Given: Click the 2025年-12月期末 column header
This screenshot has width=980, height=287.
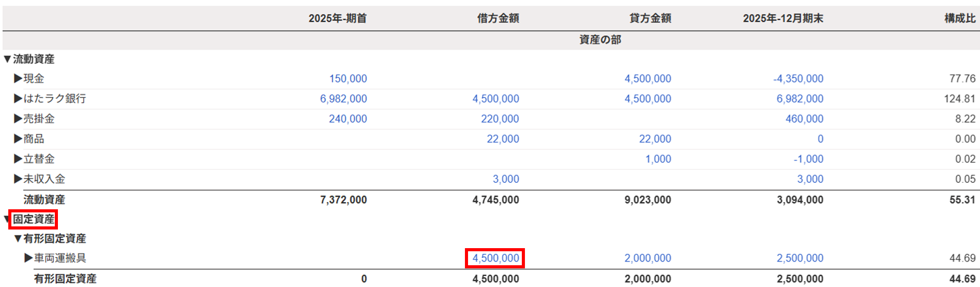Looking at the screenshot, I should pyautogui.click(x=782, y=18).
